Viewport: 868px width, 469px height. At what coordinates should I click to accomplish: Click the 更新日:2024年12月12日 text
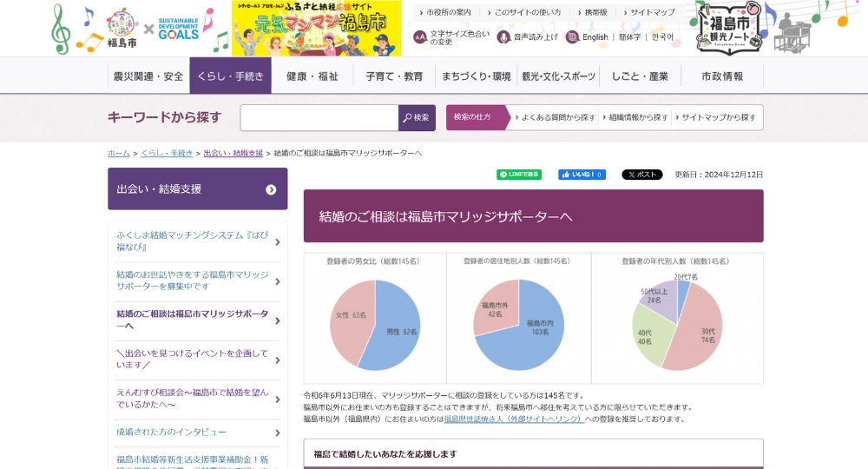[x=719, y=175]
